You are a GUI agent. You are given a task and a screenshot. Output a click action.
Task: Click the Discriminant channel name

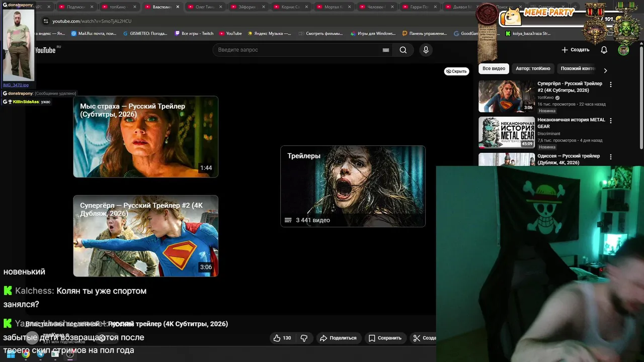(x=548, y=134)
